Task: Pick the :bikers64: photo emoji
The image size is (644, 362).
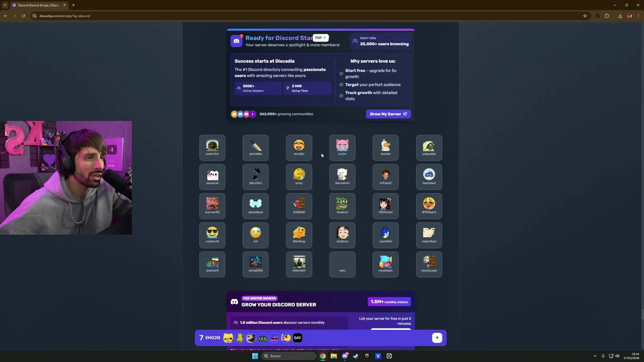Action: [299, 264]
